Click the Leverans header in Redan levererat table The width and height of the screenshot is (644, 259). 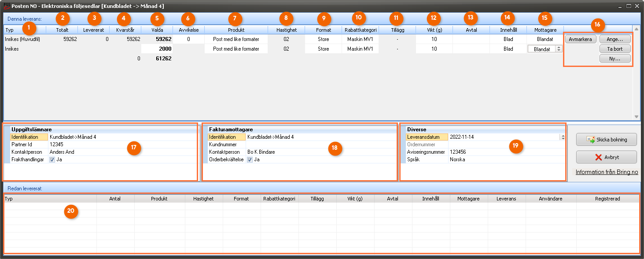pos(507,199)
